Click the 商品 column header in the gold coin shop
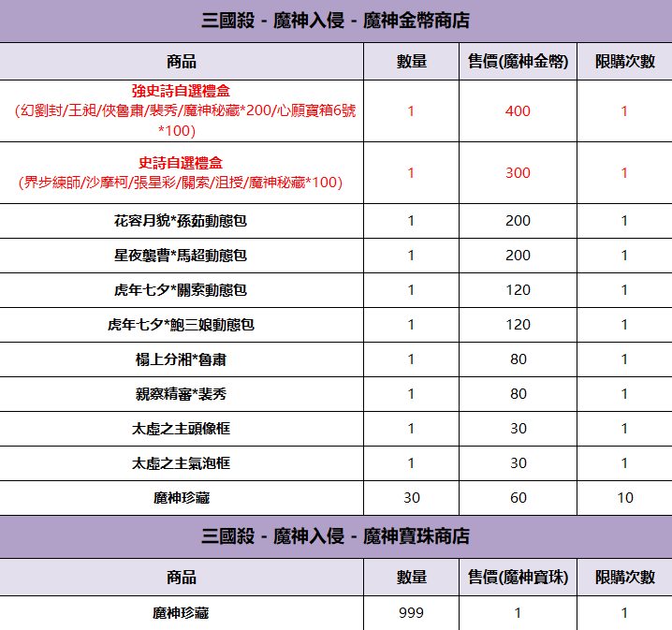This screenshot has width=672, height=630. click(x=182, y=62)
